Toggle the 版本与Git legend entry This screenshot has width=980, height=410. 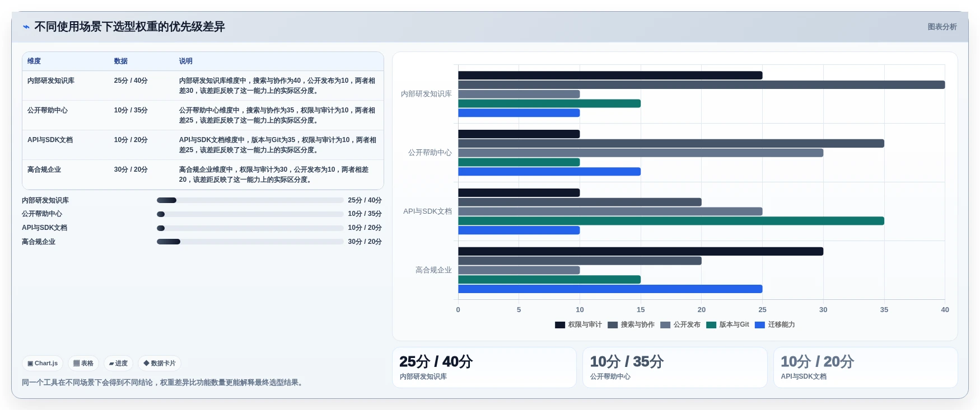[x=727, y=324]
